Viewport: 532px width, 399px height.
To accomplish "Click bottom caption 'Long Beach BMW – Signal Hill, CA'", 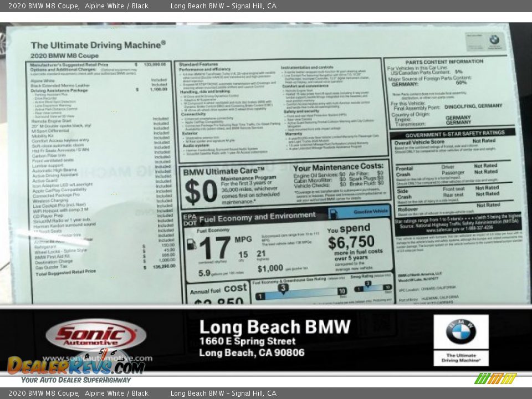I will 223,393.
